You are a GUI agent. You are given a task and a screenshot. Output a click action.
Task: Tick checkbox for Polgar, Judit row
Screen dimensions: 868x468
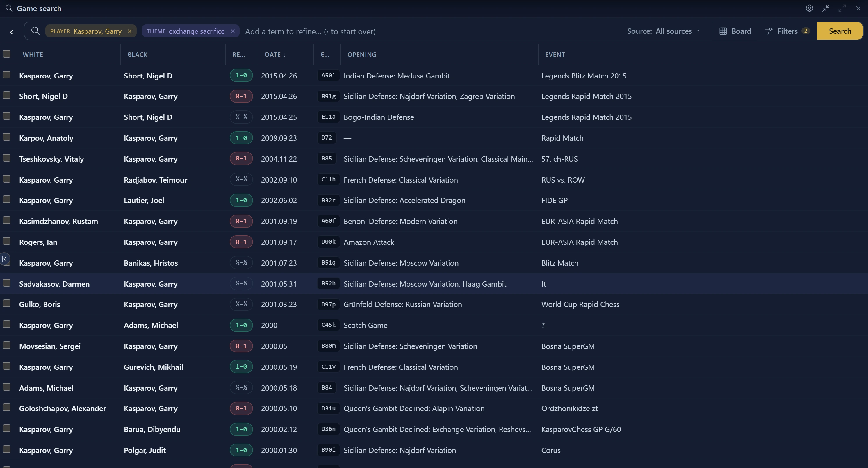tap(7, 449)
